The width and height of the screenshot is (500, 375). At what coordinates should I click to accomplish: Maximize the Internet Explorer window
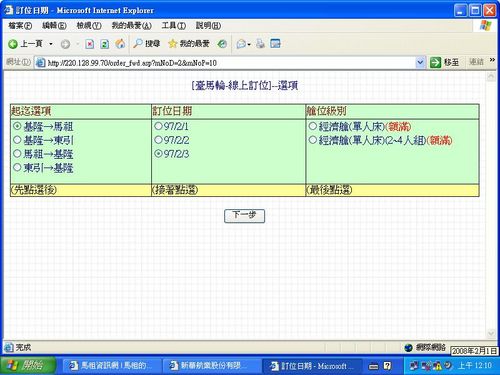(475, 10)
